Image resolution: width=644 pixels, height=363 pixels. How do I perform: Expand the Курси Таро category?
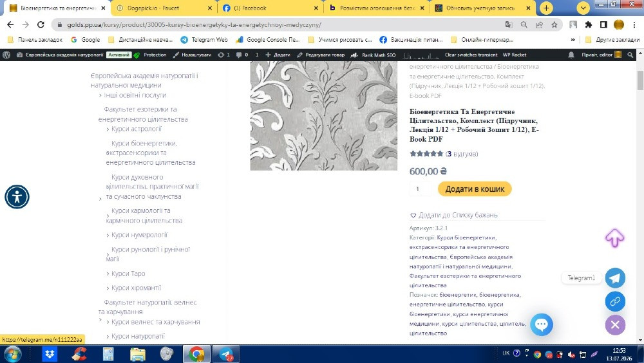(108, 274)
